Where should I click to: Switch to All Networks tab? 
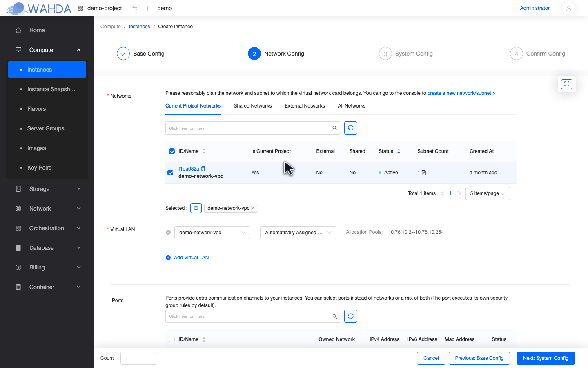[x=352, y=106]
